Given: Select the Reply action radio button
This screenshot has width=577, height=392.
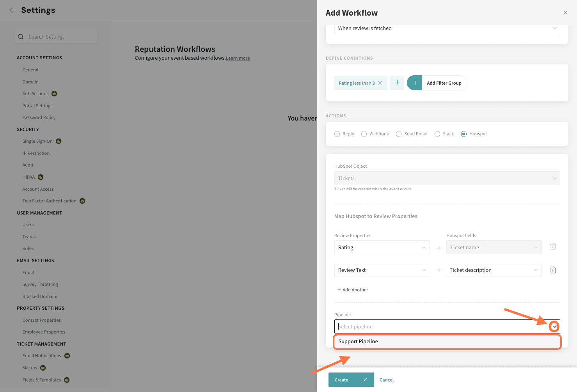Looking at the screenshot, I should pyautogui.click(x=337, y=134).
